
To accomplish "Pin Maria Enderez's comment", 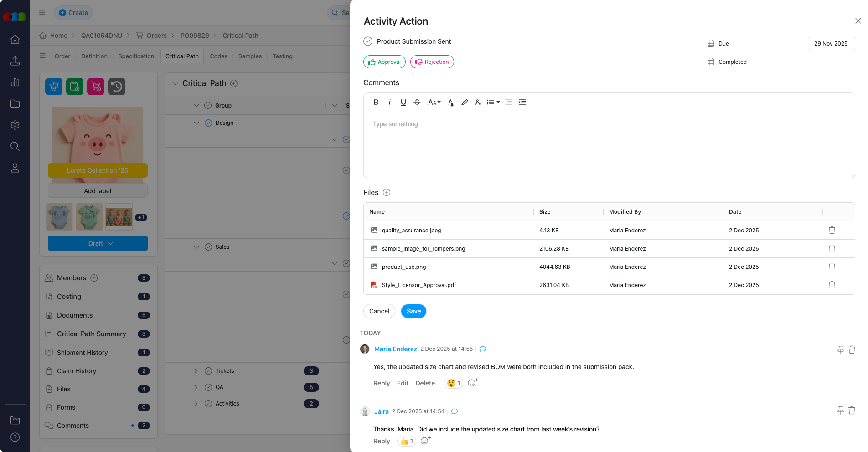I will [x=840, y=349].
